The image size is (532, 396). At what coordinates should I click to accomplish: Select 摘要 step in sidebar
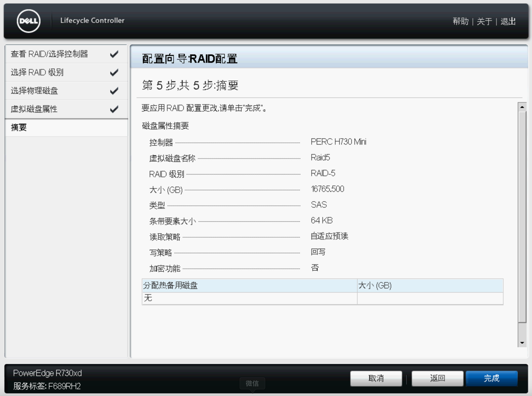click(x=19, y=128)
